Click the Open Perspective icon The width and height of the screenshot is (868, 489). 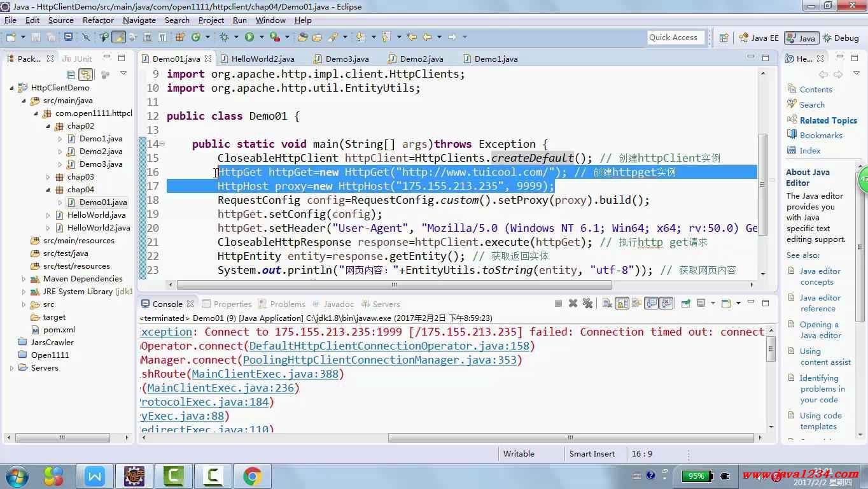[x=724, y=38]
